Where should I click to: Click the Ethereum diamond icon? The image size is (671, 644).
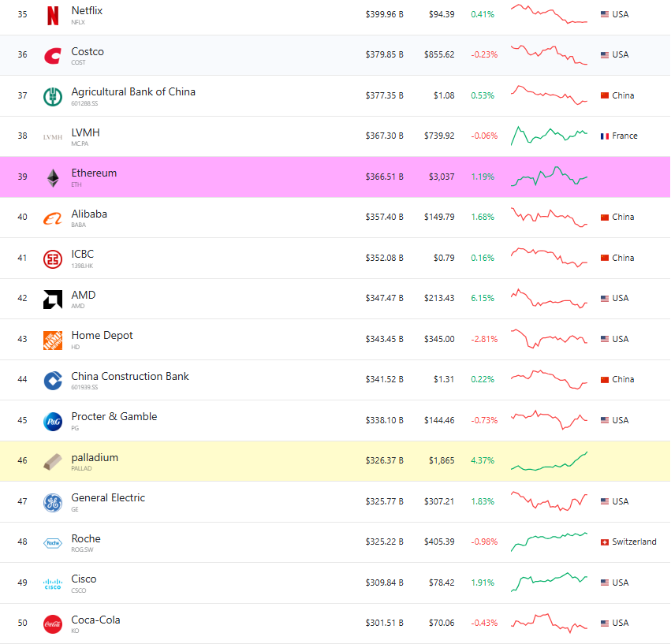53,178
